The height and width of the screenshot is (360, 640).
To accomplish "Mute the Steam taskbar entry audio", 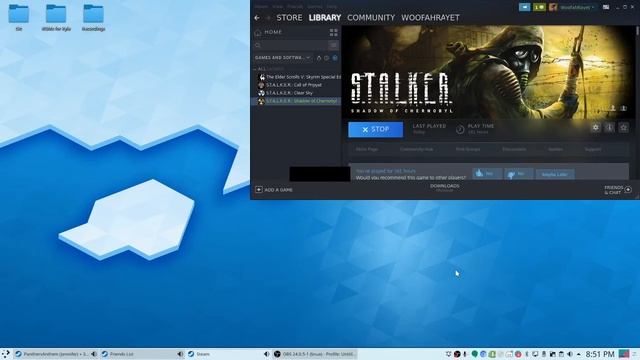I will [x=267, y=354].
